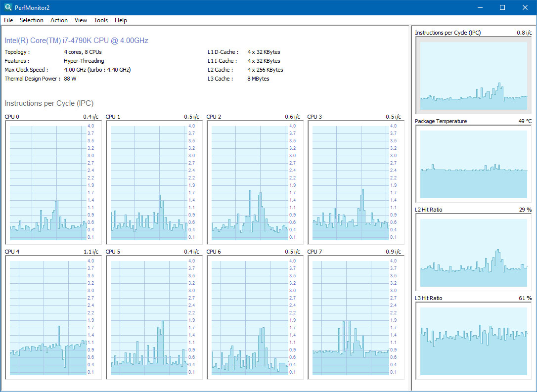Image resolution: width=537 pixels, height=392 pixels.
Task: Click the CPU 0 IPC graph
Action: tap(48, 182)
